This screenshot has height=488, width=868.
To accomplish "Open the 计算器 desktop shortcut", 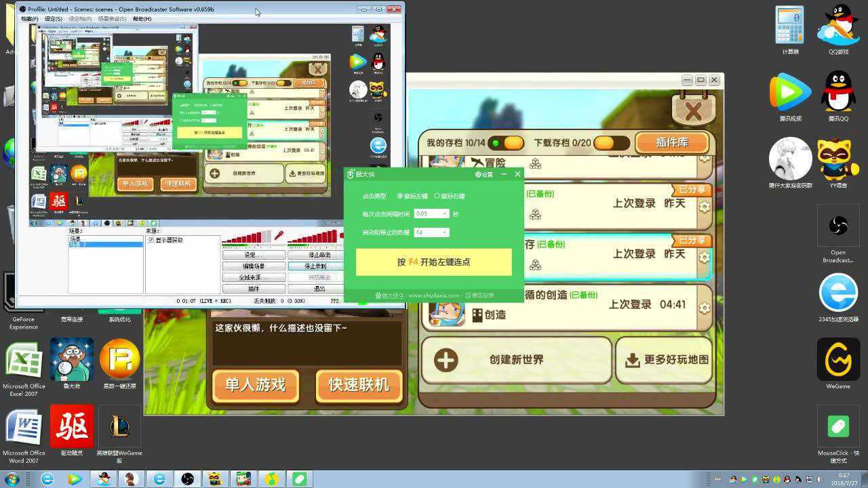I will tap(790, 30).
